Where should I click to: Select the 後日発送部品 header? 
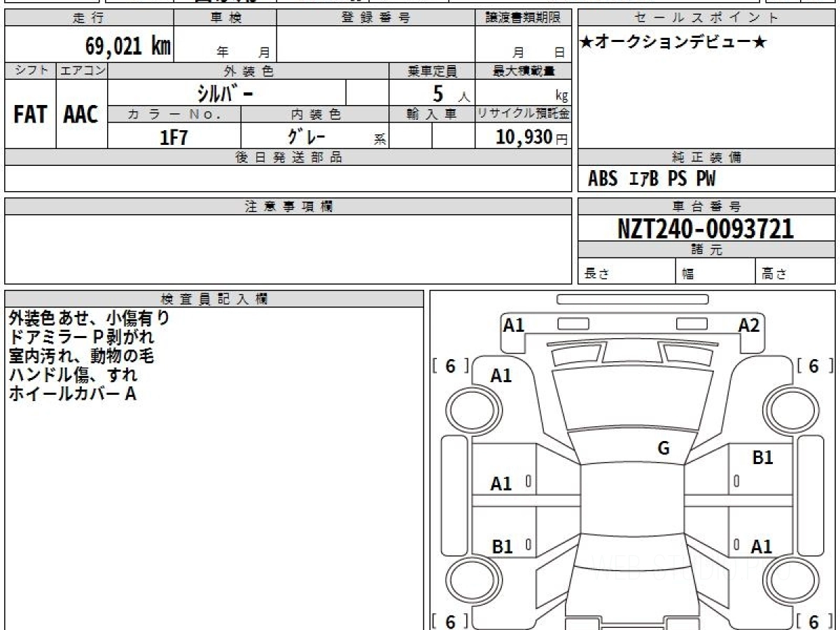coord(288,157)
